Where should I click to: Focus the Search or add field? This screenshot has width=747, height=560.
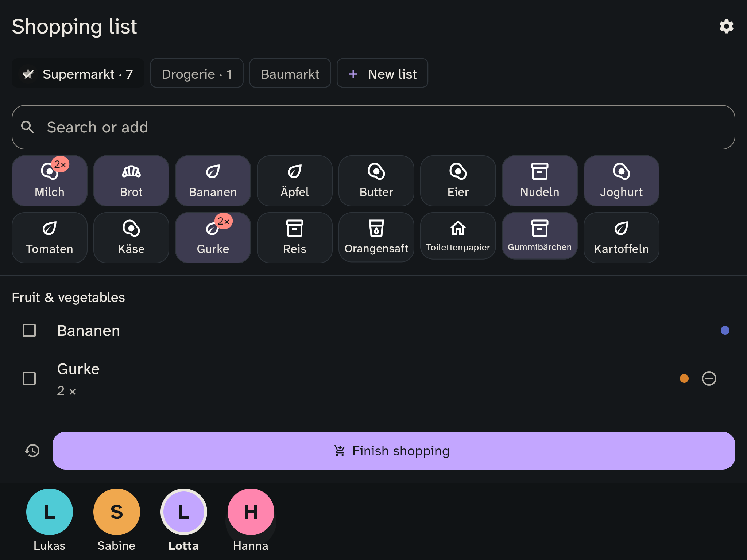[373, 127]
